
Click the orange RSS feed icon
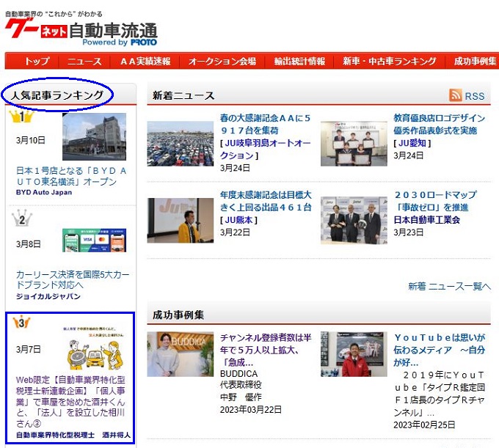455,95
